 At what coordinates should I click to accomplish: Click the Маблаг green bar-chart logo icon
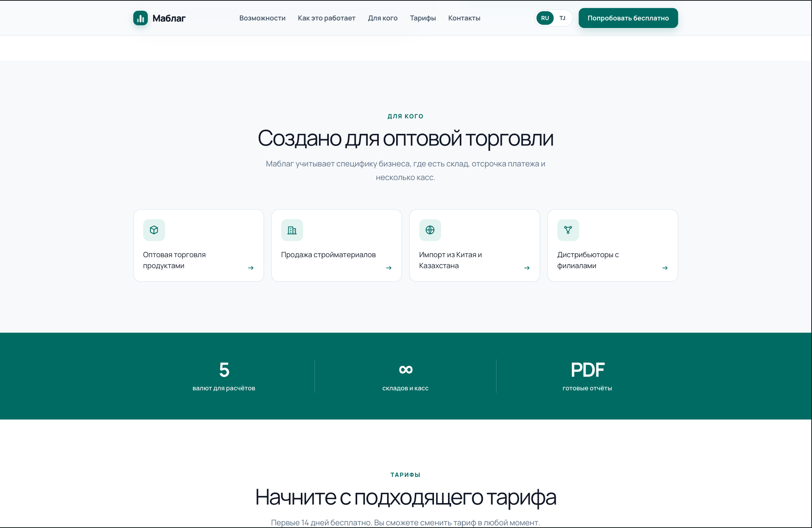click(x=140, y=18)
